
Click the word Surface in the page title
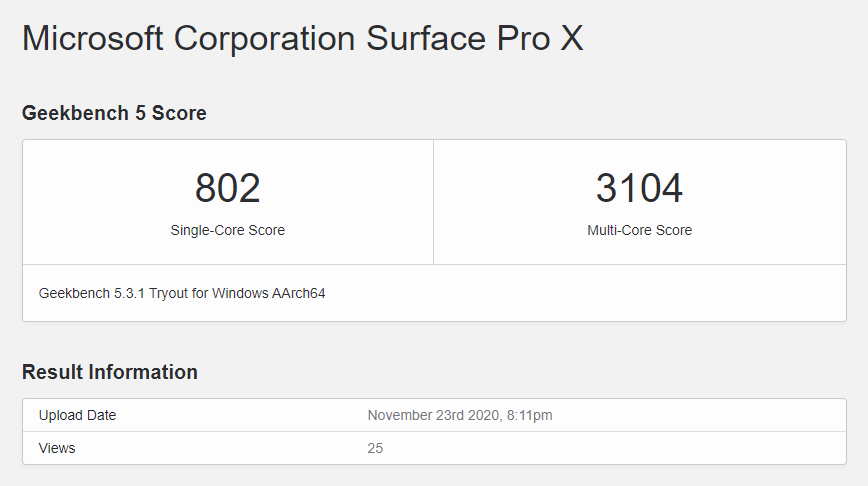coord(426,39)
